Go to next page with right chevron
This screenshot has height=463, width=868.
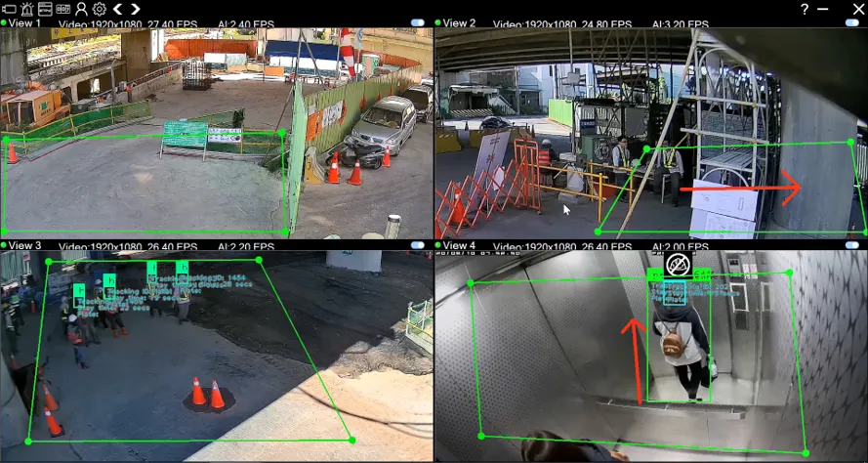[x=136, y=9]
